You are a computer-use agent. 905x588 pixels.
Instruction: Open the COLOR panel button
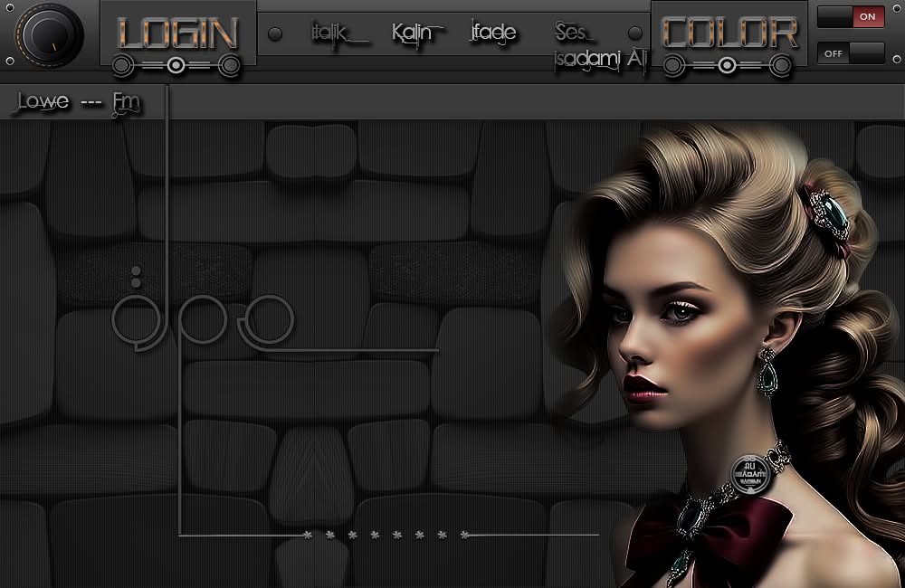click(x=729, y=33)
